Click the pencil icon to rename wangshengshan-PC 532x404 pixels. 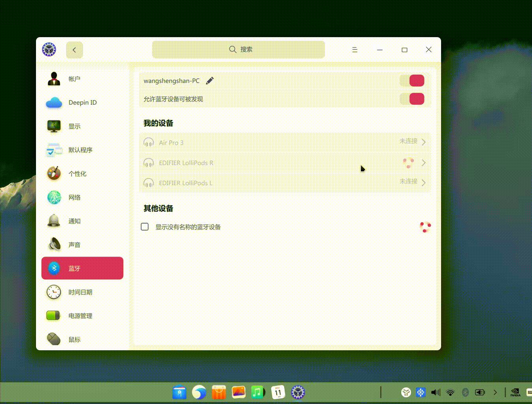pos(209,80)
